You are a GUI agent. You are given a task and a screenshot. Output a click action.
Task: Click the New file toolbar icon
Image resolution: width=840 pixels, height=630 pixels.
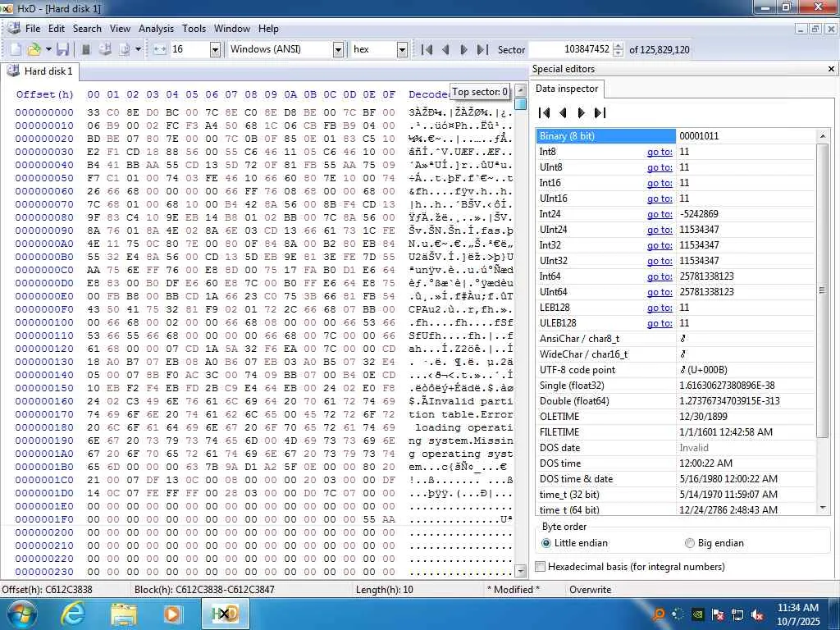tap(16, 49)
